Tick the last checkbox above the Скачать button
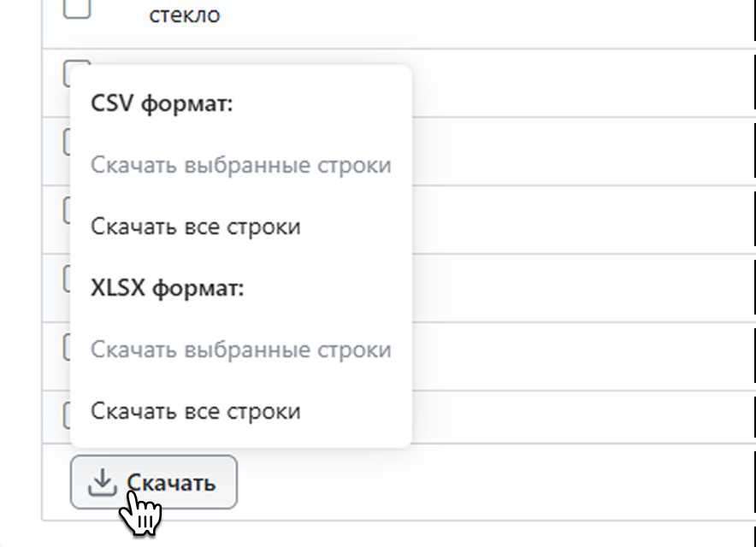756x547 pixels. pos(67,415)
